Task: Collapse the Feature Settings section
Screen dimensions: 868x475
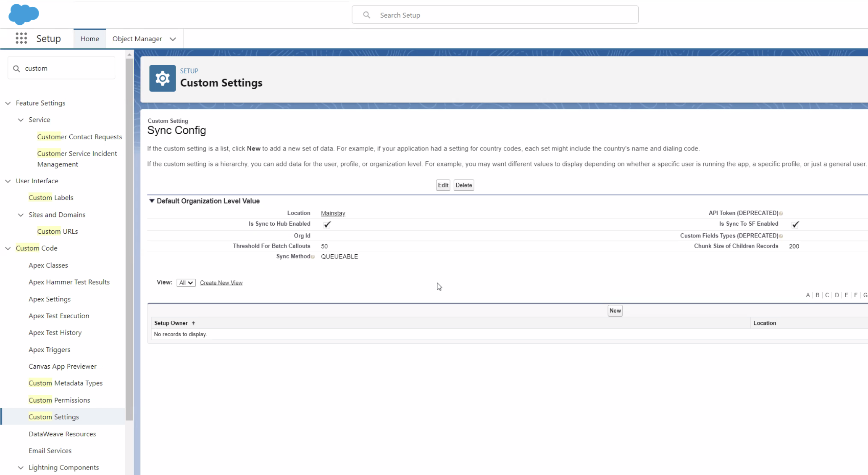Action: (8, 103)
